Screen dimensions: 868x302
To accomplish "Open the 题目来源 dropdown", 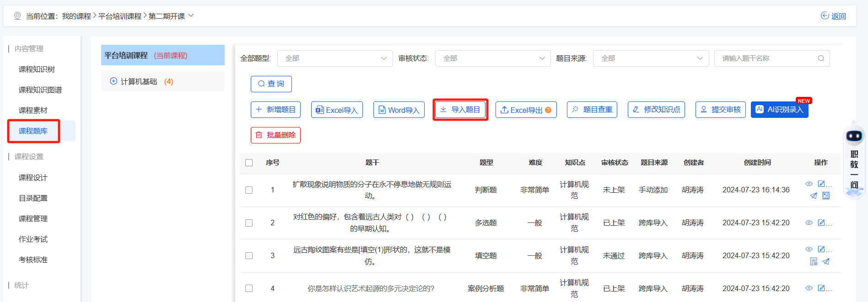I will [x=651, y=58].
